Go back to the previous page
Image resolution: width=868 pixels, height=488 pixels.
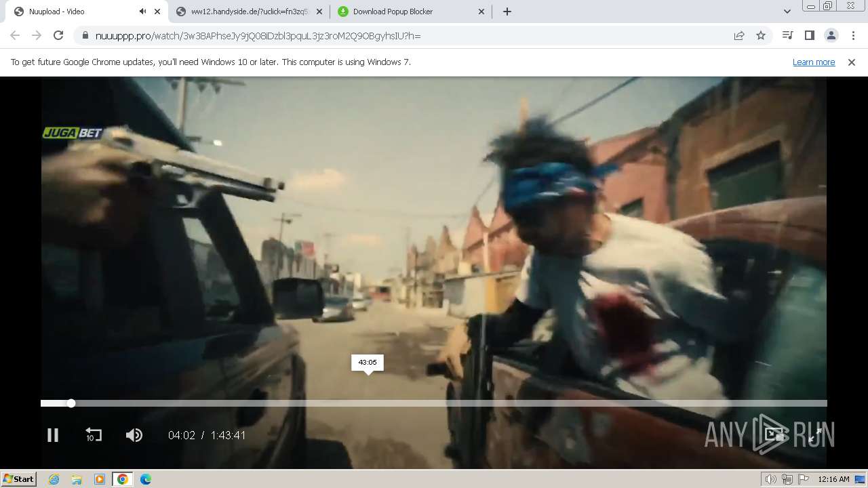click(x=15, y=35)
